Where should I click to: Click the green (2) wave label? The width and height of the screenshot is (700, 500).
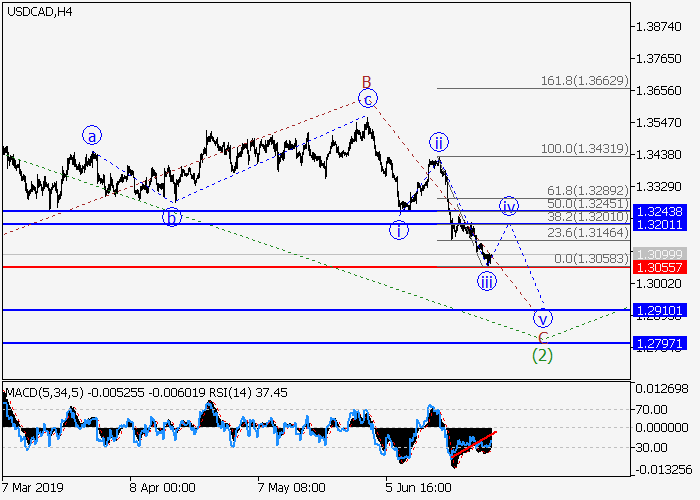(x=542, y=354)
